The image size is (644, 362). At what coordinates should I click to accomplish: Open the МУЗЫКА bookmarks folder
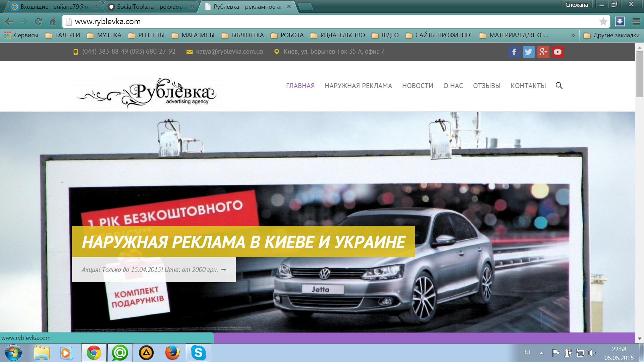coord(104,35)
